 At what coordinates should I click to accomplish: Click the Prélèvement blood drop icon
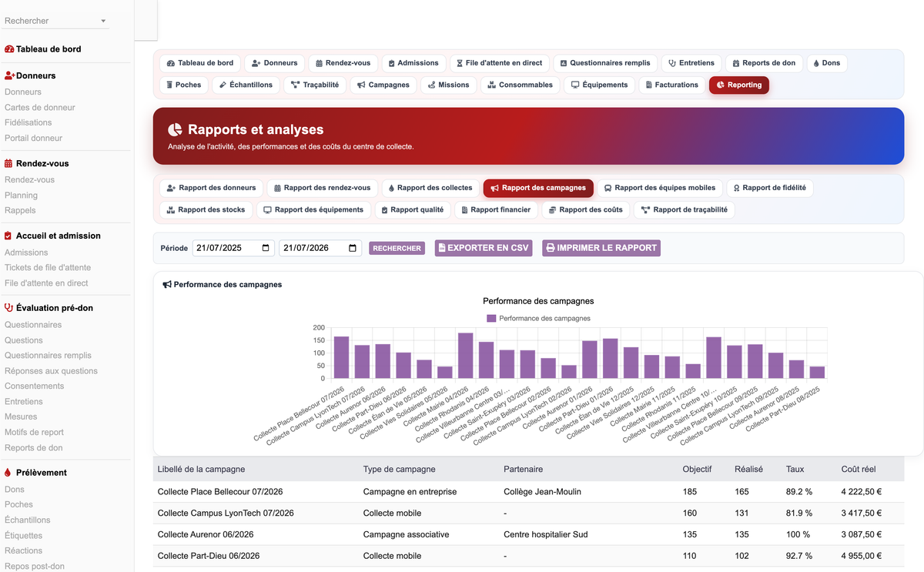tap(8, 473)
